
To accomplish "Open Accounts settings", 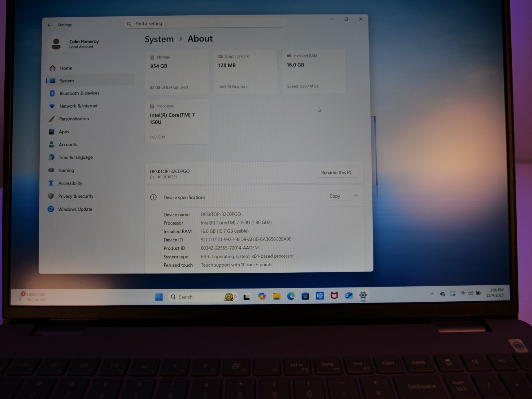I will [x=90, y=145].
